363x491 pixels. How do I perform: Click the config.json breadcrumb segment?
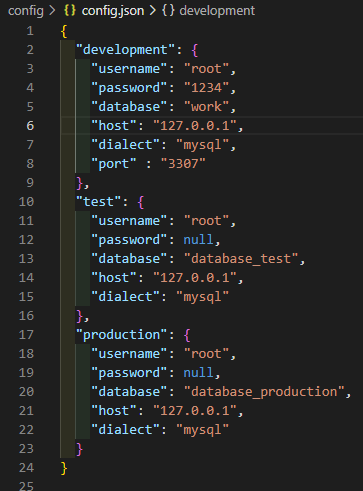113,11
